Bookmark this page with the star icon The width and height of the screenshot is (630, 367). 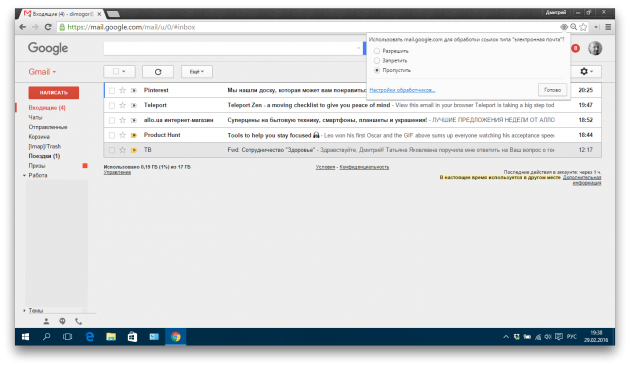(x=583, y=27)
